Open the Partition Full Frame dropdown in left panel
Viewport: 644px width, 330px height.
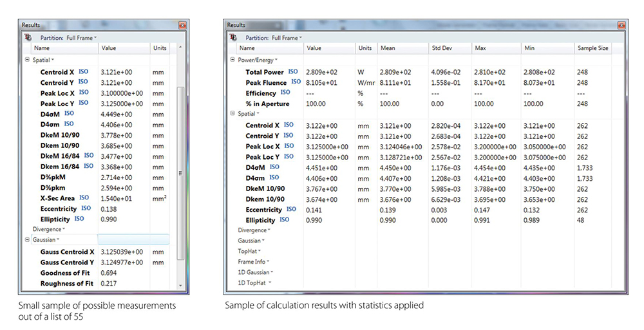80,38
